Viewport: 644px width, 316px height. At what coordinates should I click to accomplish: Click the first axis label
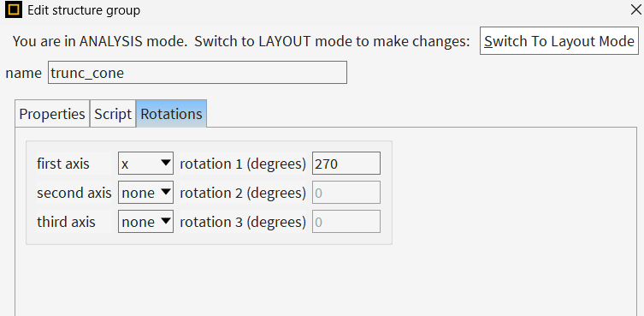(62, 164)
